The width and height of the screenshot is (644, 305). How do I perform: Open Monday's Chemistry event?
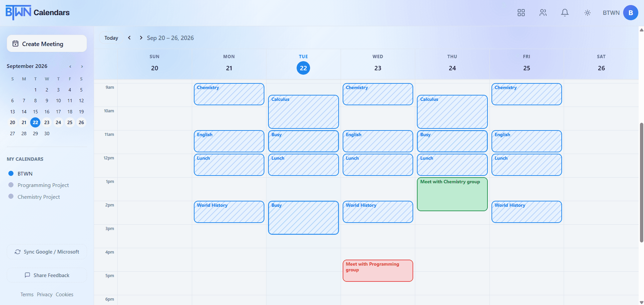(x=229, y=94)
